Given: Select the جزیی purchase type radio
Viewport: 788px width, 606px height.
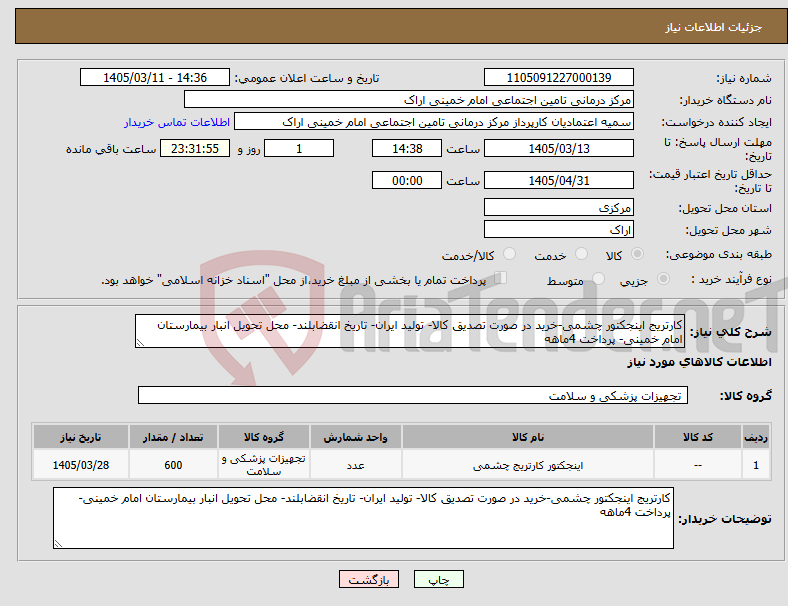Looking at the screenshot, I should (663, 279).
